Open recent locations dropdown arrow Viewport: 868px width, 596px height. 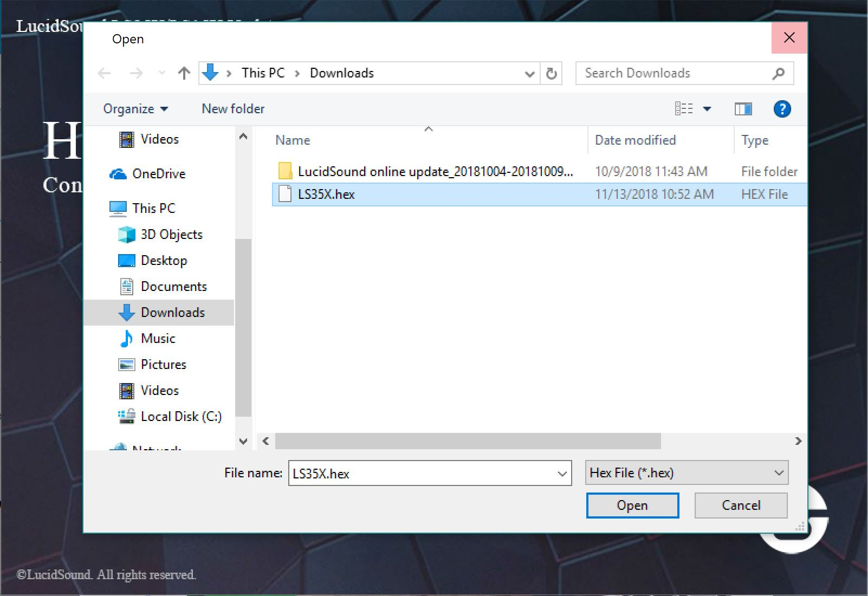coord(161,73)
